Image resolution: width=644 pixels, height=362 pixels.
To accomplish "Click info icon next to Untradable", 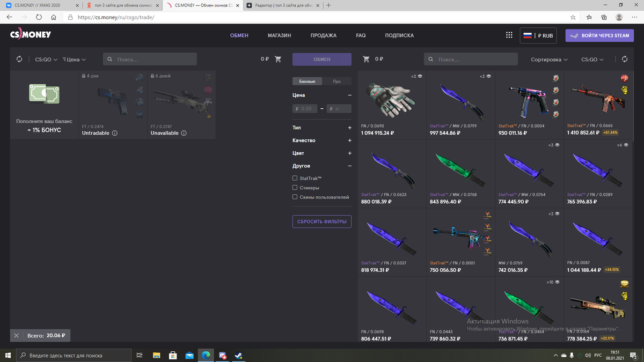I will tap(114, 133).
